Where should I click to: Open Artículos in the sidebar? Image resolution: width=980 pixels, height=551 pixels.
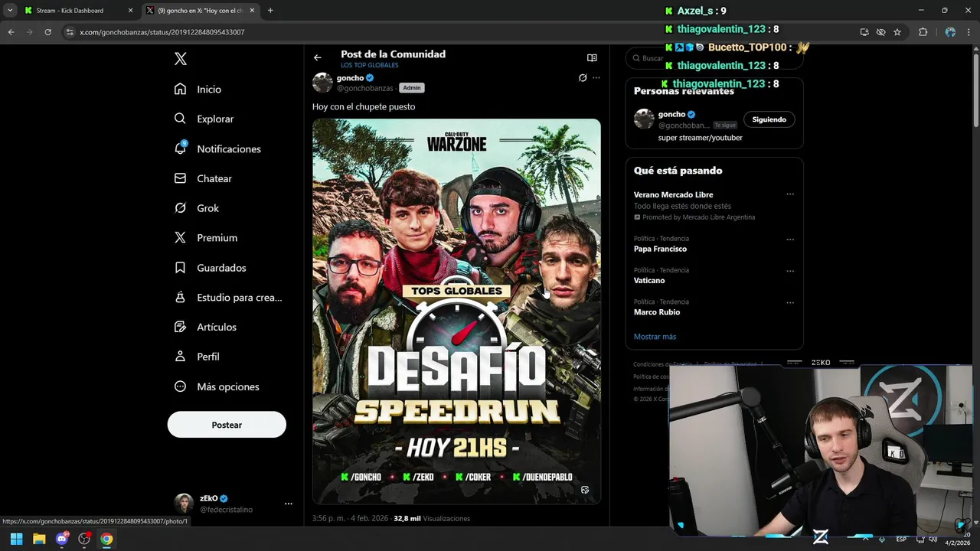[205, 327]
